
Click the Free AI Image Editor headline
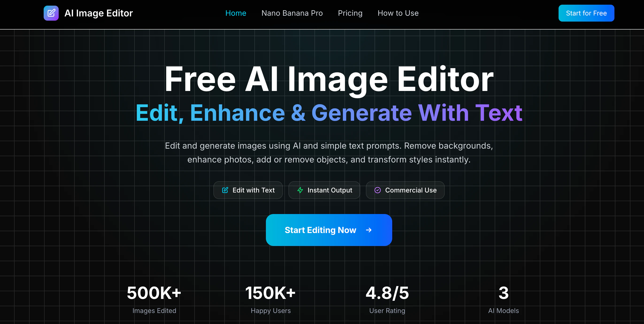tap(329, 79)
